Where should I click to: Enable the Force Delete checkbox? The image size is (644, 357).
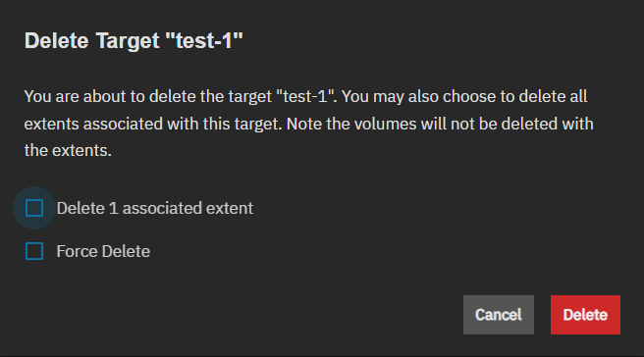coord(34,251)
